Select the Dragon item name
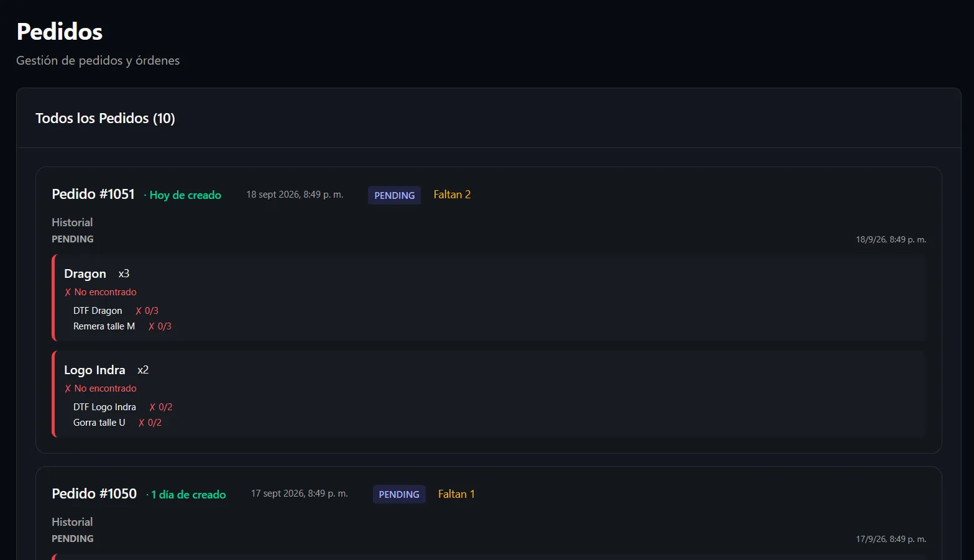This screenshot has width=974, height=560. [x=85, y=273]
